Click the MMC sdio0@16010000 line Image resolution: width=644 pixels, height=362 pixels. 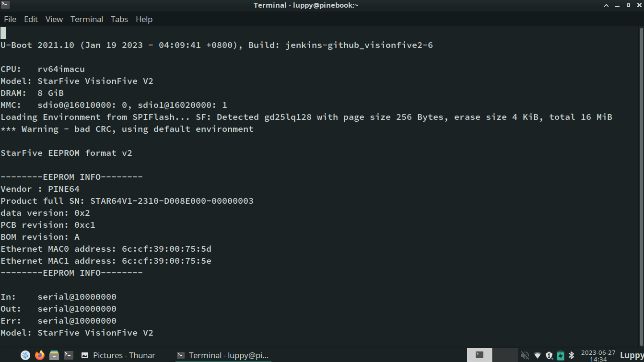pos(114,105)
